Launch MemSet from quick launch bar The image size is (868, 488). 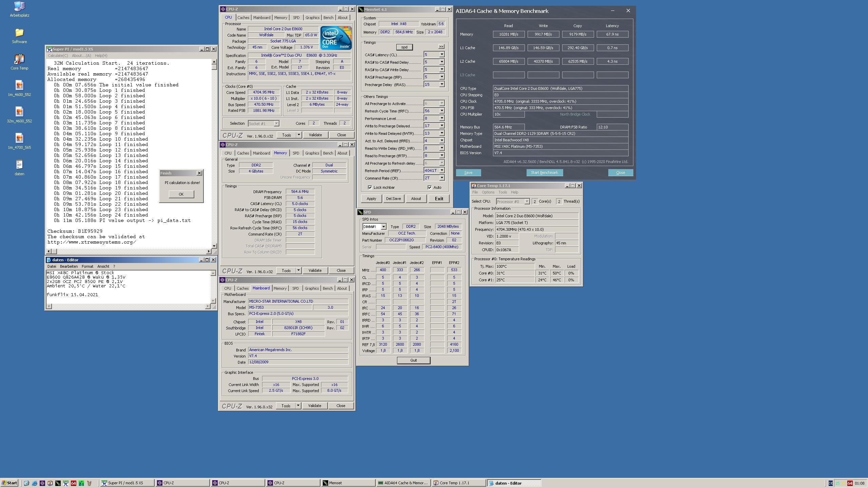tap(58, 483)
